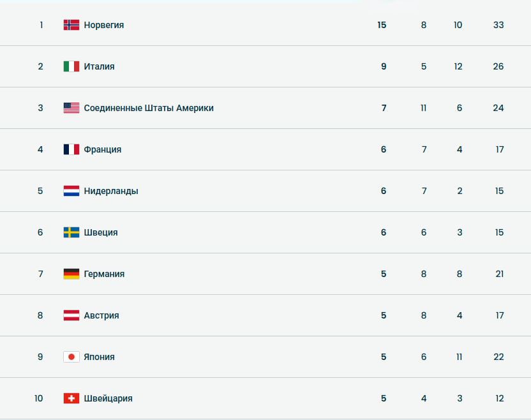This screenshot has height=420, width=531.
Task: Click Norway's total medal count 33
Action: tap(498, 25)
